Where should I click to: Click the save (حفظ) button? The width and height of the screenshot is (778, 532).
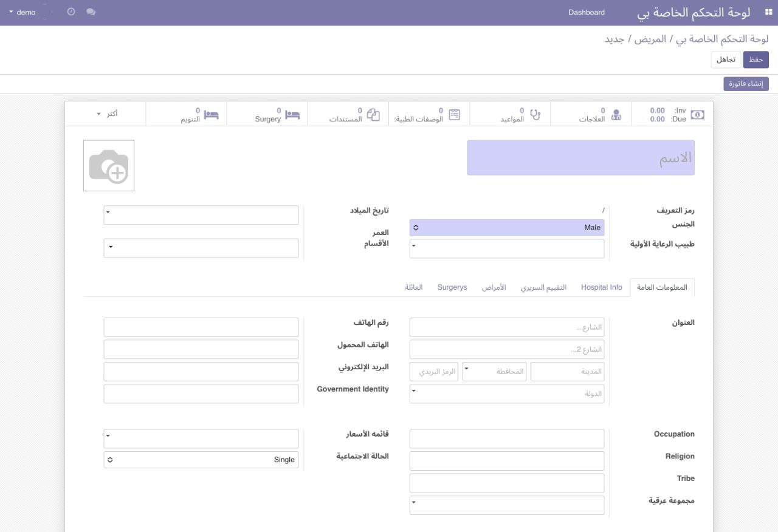756,60
